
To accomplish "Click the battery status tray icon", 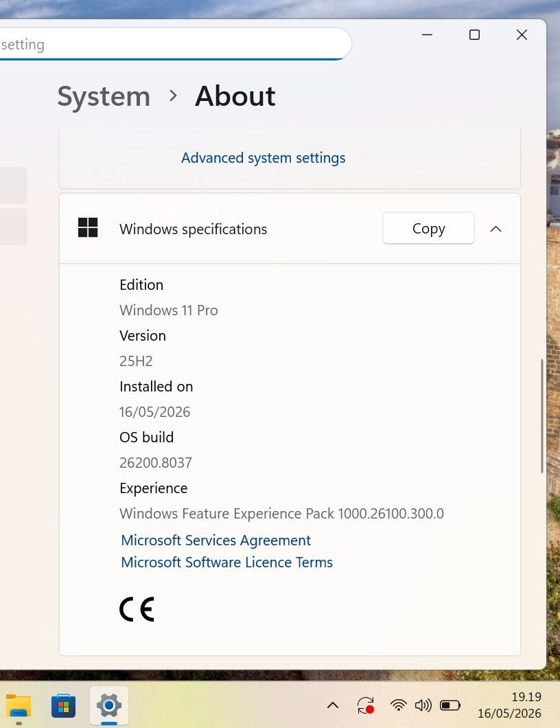I will pyautogui.click(x=450, y=706).
